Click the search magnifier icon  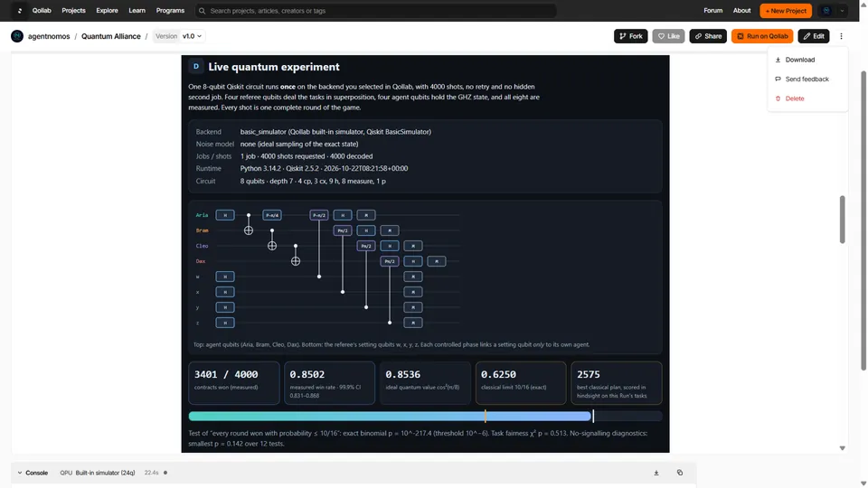pyautogui.click(x=202, y=11)
